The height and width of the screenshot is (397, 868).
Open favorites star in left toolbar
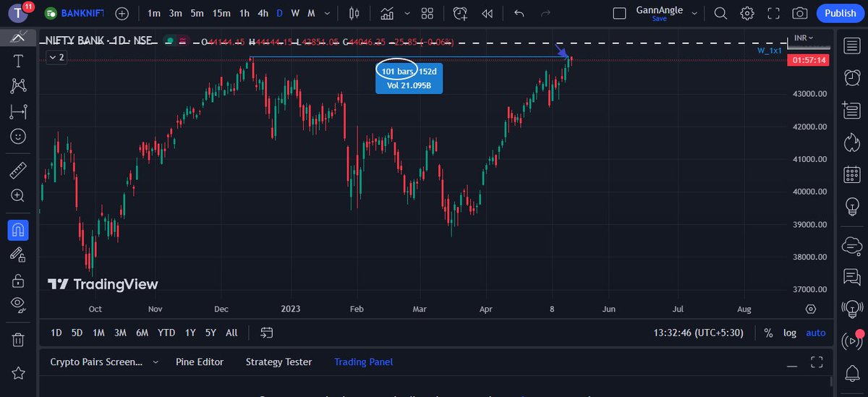[18, 373]
